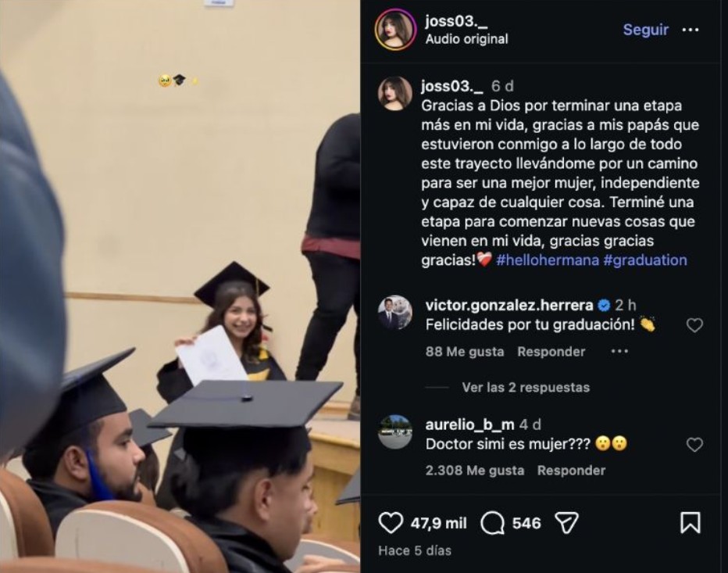
Task: Reply to aurelio_b_m's comment
Action: click(571, 471)
